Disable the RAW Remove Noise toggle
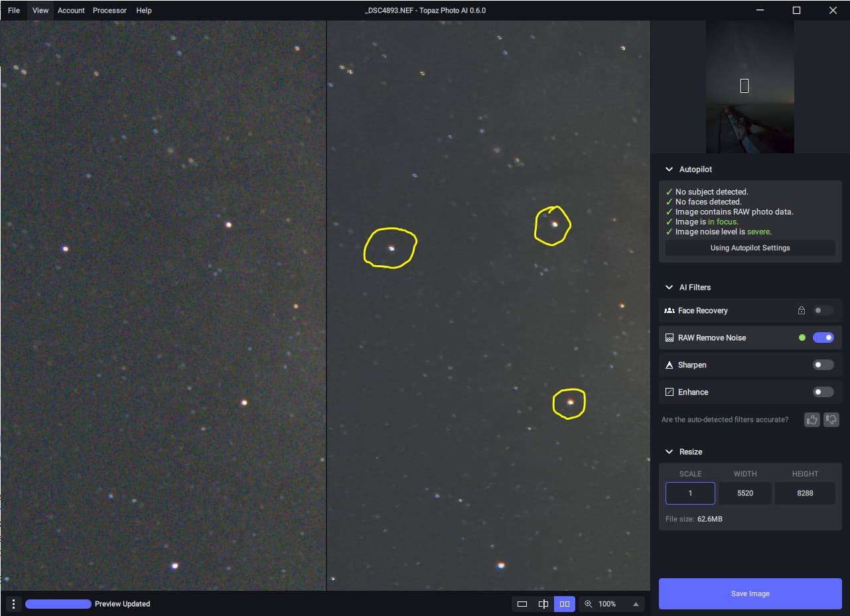850x616 pixels. [823, 338]
